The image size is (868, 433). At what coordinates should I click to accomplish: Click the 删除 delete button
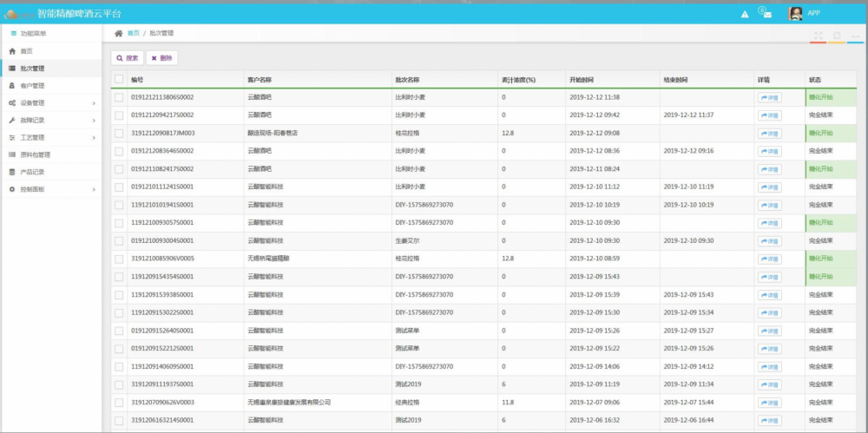[161, 58]
